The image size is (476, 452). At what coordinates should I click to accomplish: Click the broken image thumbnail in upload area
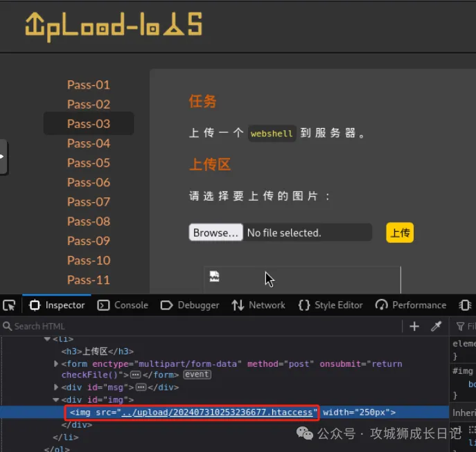tap(215, 277)
